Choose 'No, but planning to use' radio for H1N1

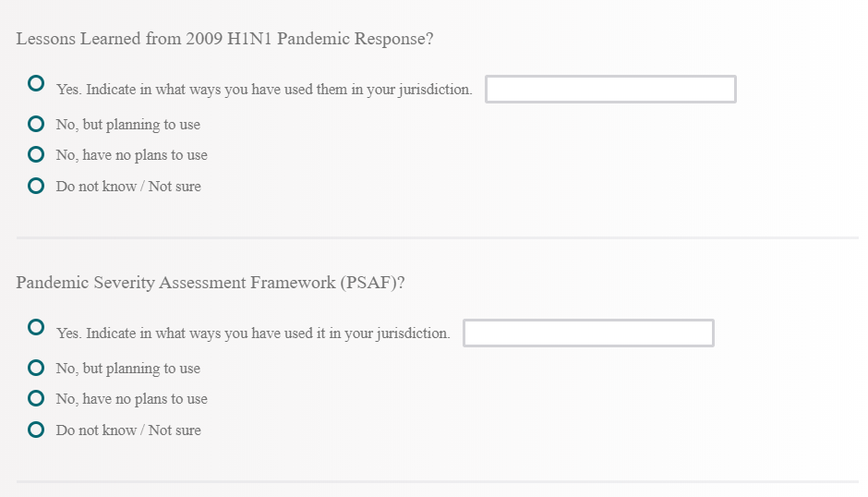pos(36,123)
